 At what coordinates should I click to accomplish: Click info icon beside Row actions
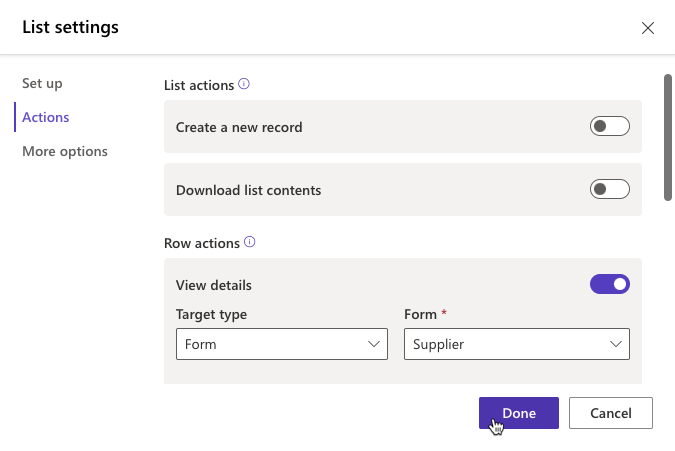pyautogui.click(x=250, y=242)
